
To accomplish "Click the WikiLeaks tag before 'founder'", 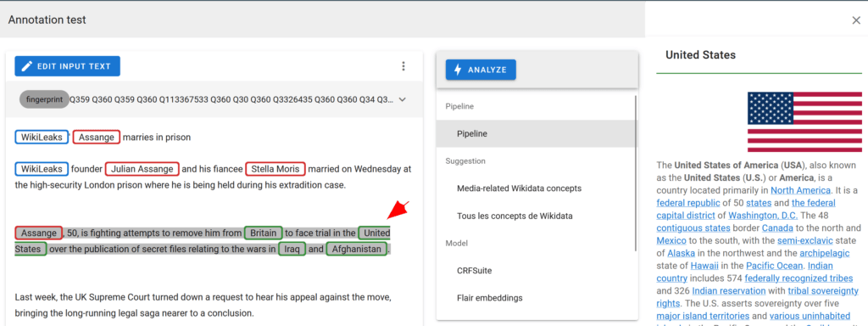I will [x=42, y=169].
